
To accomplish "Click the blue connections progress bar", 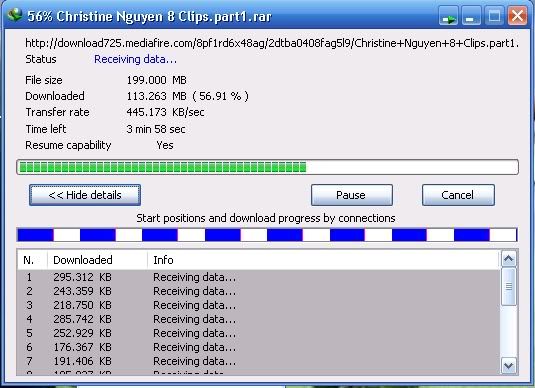I will point(267,235).
